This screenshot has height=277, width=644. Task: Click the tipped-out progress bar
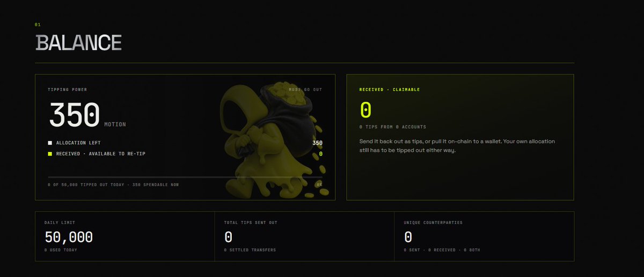(185, 177)
